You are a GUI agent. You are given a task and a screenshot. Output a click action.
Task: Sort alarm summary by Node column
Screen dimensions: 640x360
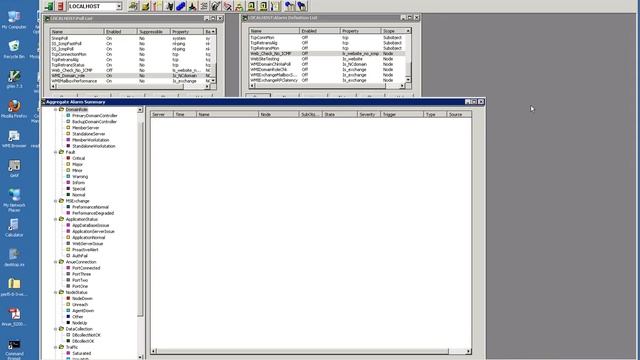[278, 115]
